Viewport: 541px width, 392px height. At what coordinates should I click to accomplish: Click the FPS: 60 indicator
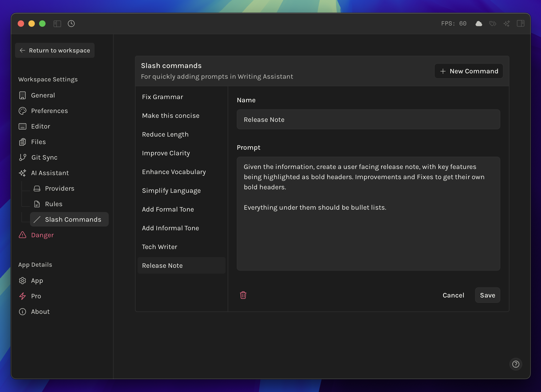(x=454, y=24)
